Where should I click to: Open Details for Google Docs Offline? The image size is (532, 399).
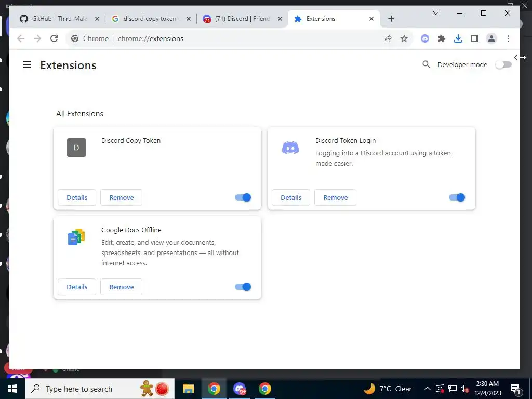pos(77,287)
